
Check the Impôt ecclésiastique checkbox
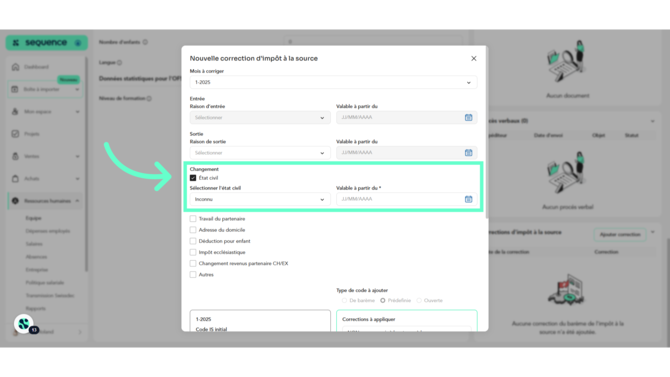click(x=193, y=252)
